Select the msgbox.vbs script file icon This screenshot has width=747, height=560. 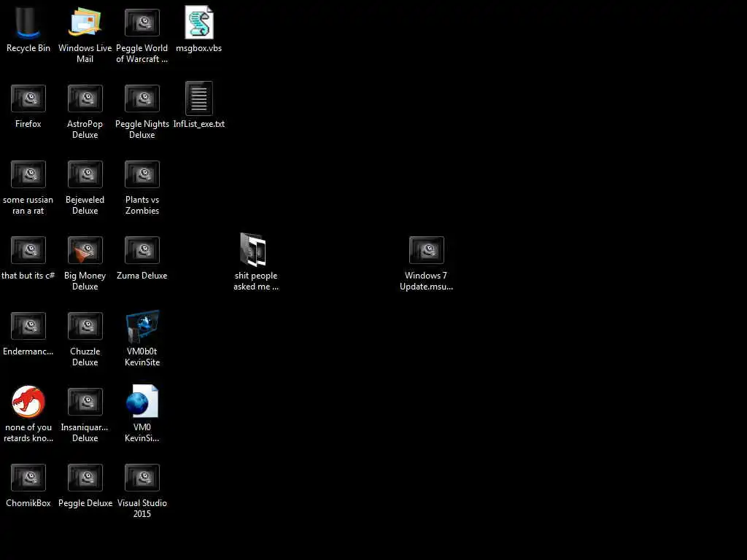199,22
